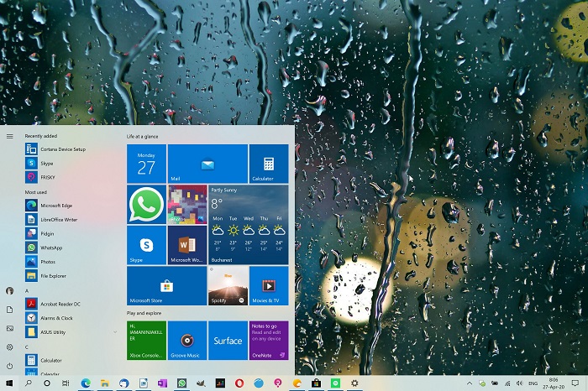Open the battery status icon
The width and height of the screenshot is (588, 391).
coord(495,383)
